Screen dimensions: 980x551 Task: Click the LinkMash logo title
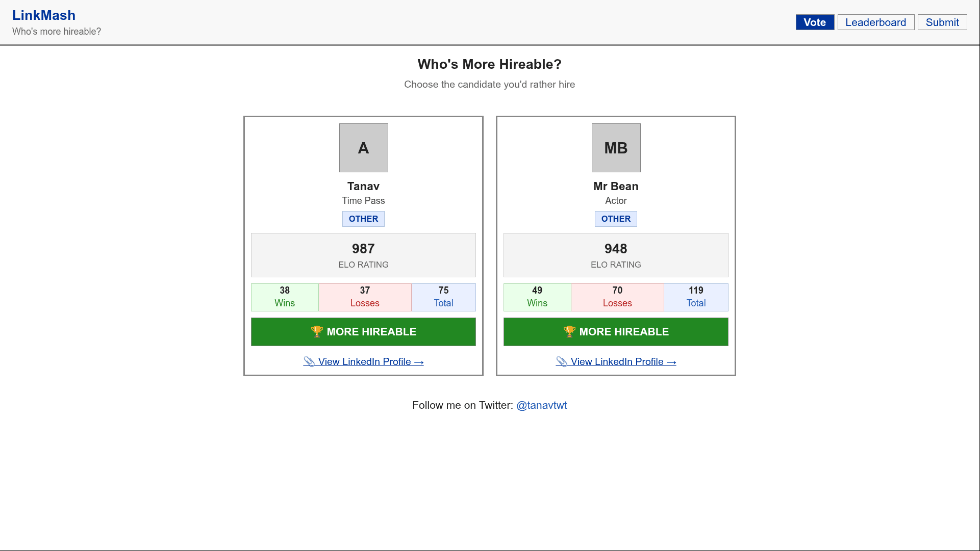(x=44, y=15)
